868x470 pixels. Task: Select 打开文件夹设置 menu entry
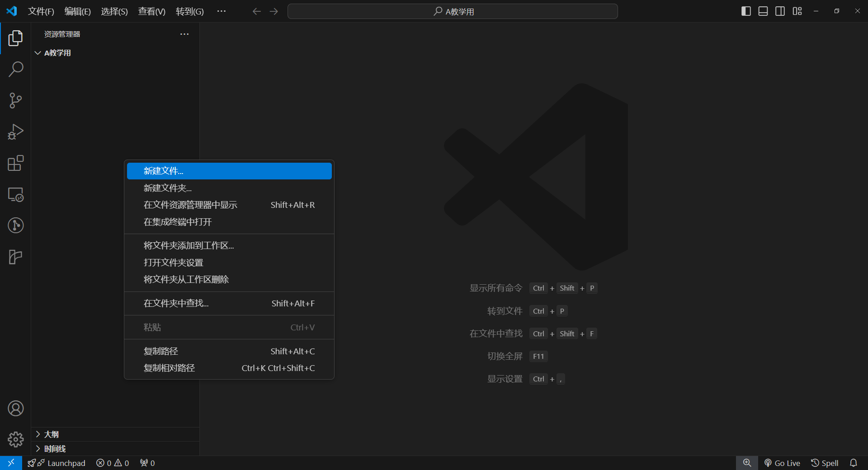pyautogui.click(x=229, y=263)
